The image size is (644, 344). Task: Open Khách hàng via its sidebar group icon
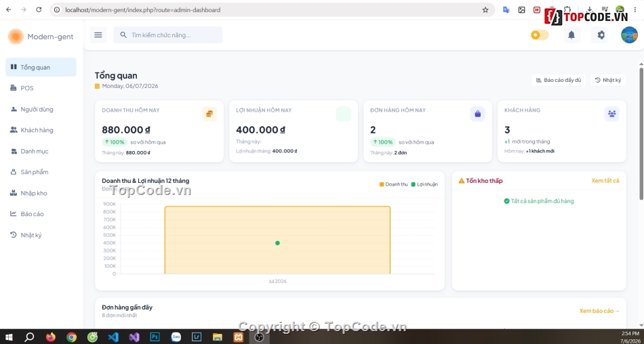point(14,130)
